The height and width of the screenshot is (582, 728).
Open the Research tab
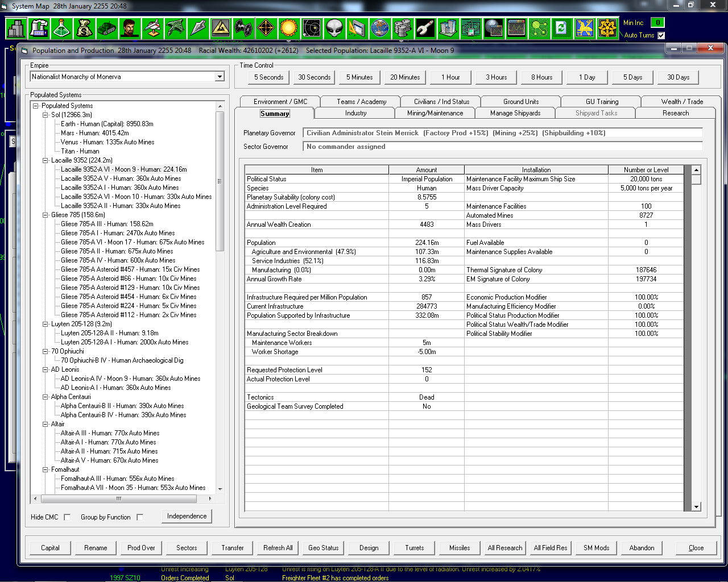coord(675,113)
